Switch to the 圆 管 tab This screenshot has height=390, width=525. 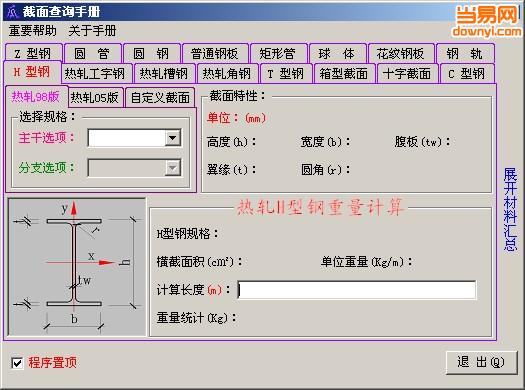(93, 54)
